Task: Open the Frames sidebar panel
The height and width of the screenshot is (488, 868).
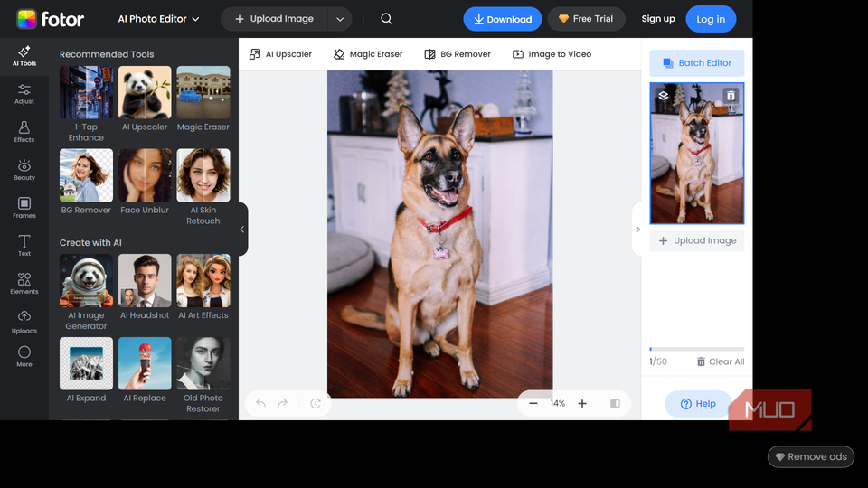Action: coord(24,208)
